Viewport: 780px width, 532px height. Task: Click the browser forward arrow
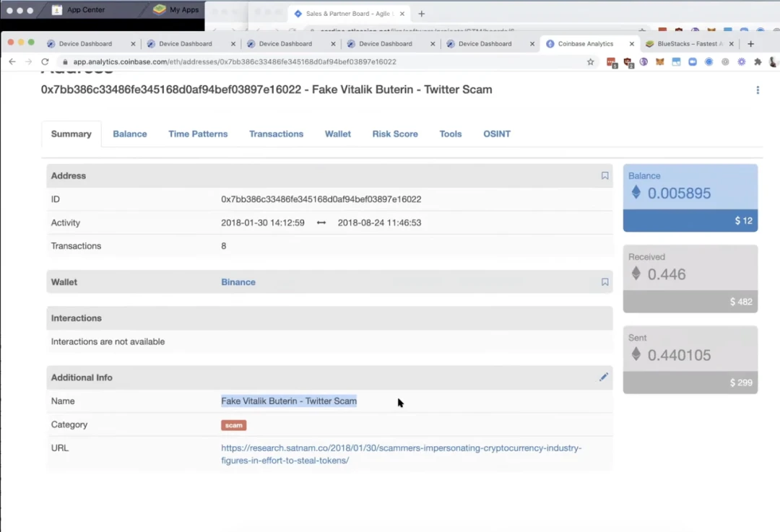click(28, 61)
